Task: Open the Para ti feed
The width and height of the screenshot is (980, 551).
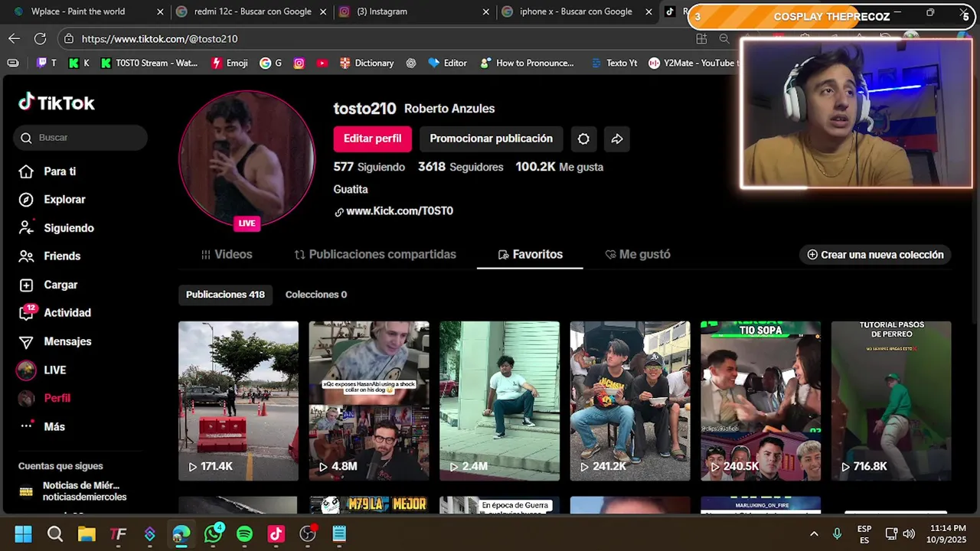Action: point(47,171)
